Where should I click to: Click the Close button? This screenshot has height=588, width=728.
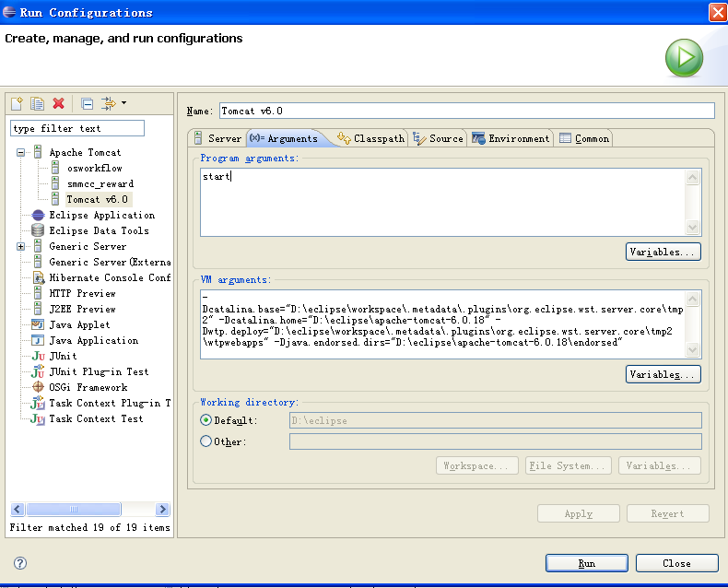tap(676, 563)
